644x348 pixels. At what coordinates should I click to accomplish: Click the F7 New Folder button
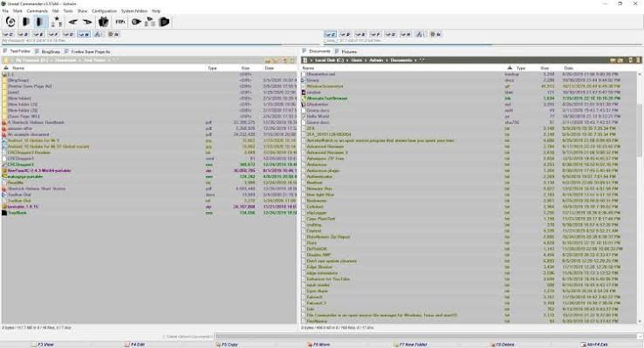(x=413, y=345)
